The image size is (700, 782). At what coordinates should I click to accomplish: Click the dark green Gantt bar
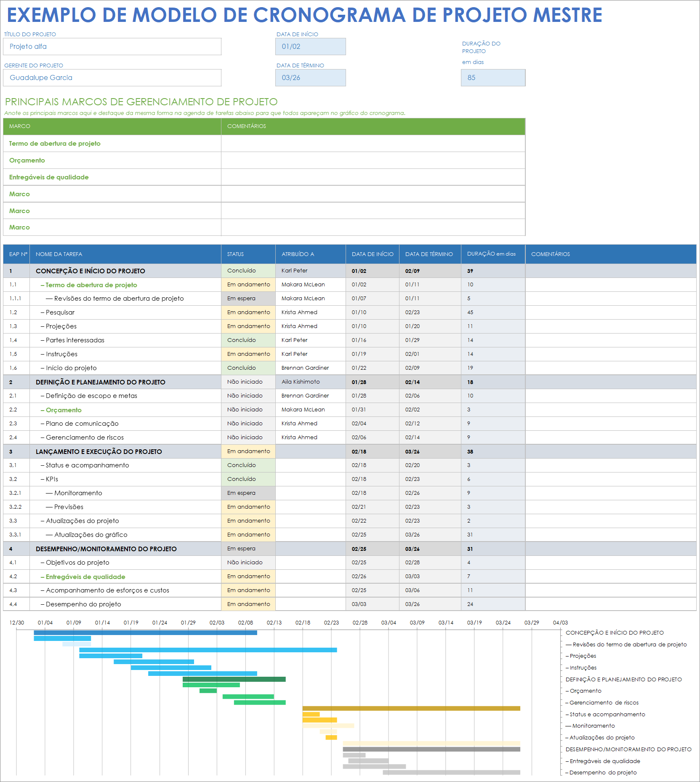tap(234, 679)
